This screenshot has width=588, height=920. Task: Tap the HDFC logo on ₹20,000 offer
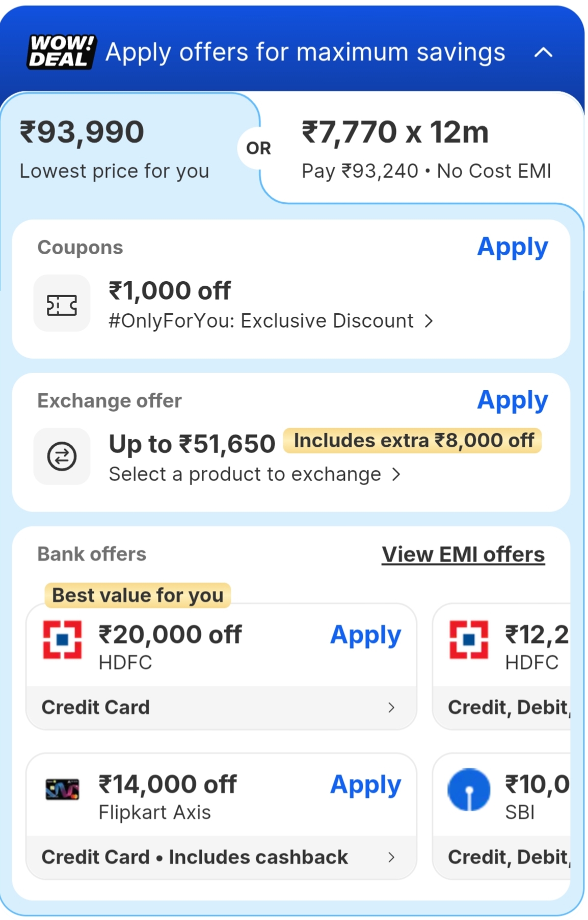click(62, 639)
